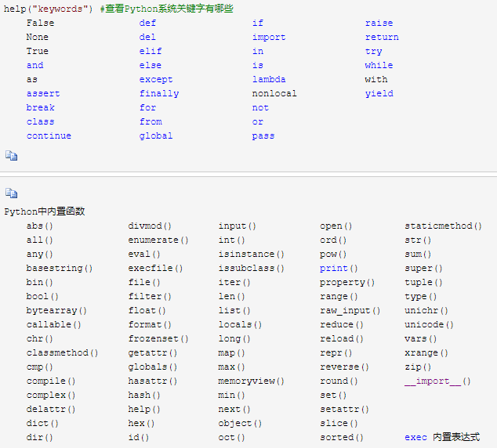Click the 'with' keyword
This screenshot has height=448, width=497.
point(376,79)
